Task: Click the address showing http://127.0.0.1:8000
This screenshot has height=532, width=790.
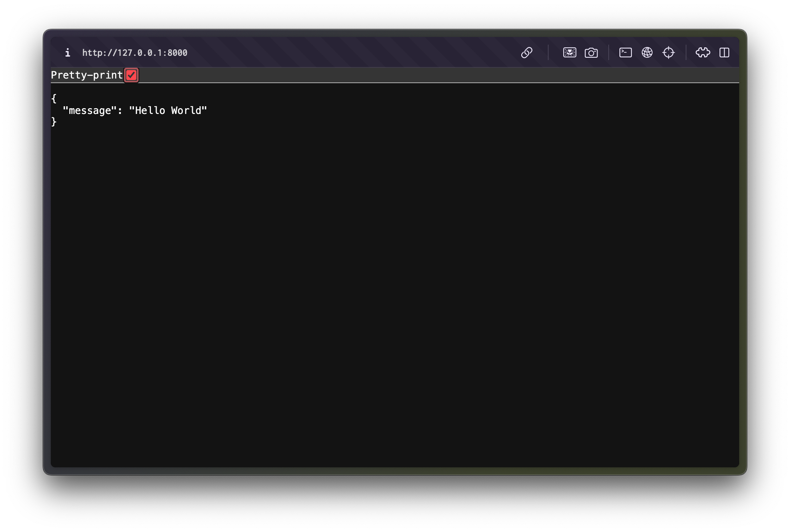Action: click(134, 53)
